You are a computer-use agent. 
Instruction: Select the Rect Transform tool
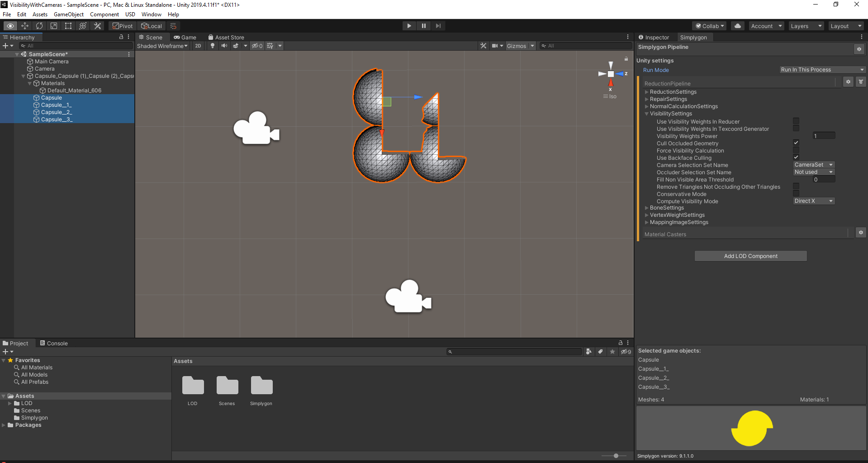pyautogui.click(x=68, y=26)
